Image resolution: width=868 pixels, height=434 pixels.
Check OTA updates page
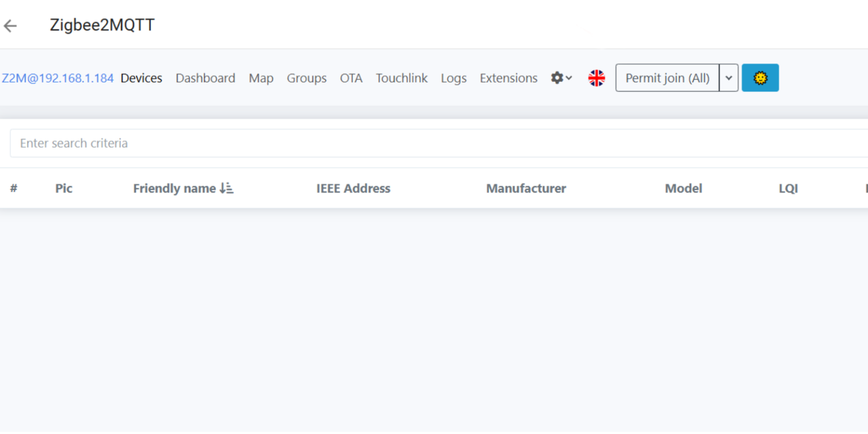351,78
